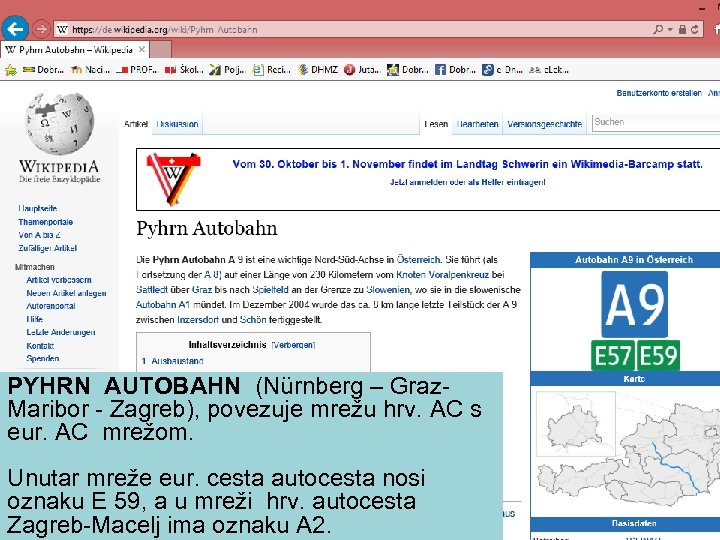Click the Wikipedia globe logo
This screenshot has height=540, width=720.
(x=59, y=123)
